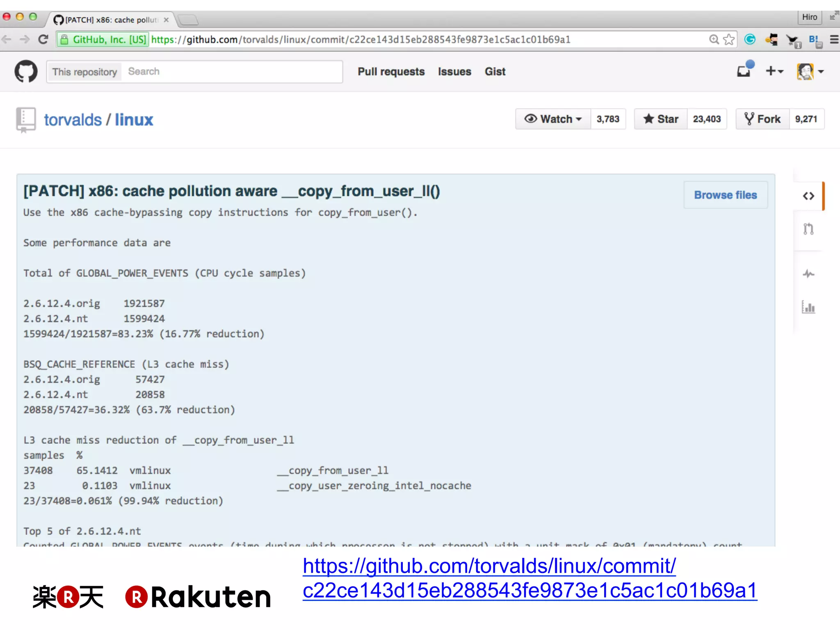
Task: Fork the linux repository
Action: [x=762, y=119]
